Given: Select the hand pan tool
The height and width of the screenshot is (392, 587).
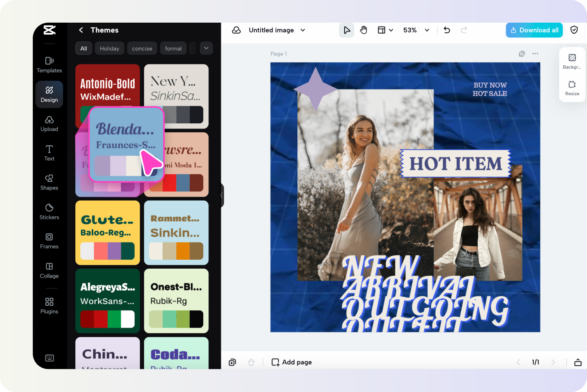Looking at the screenshot, I should pyautogui.click(x=363, y=30).
